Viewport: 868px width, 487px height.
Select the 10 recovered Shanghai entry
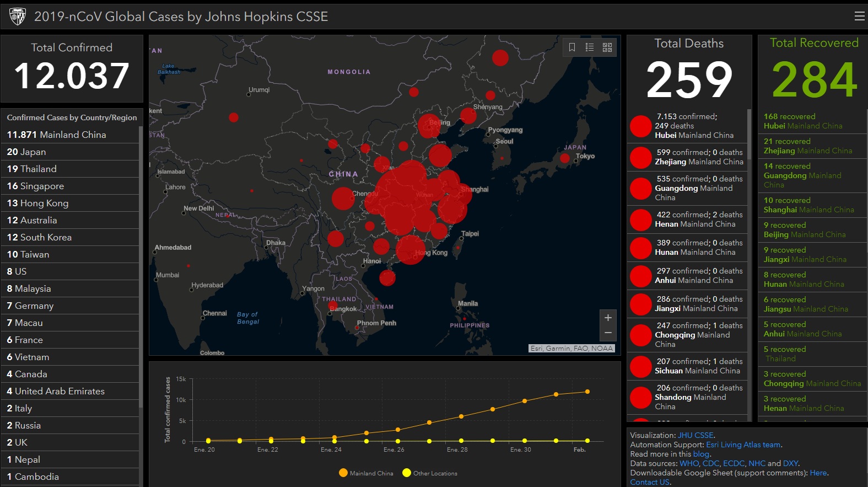811,205
